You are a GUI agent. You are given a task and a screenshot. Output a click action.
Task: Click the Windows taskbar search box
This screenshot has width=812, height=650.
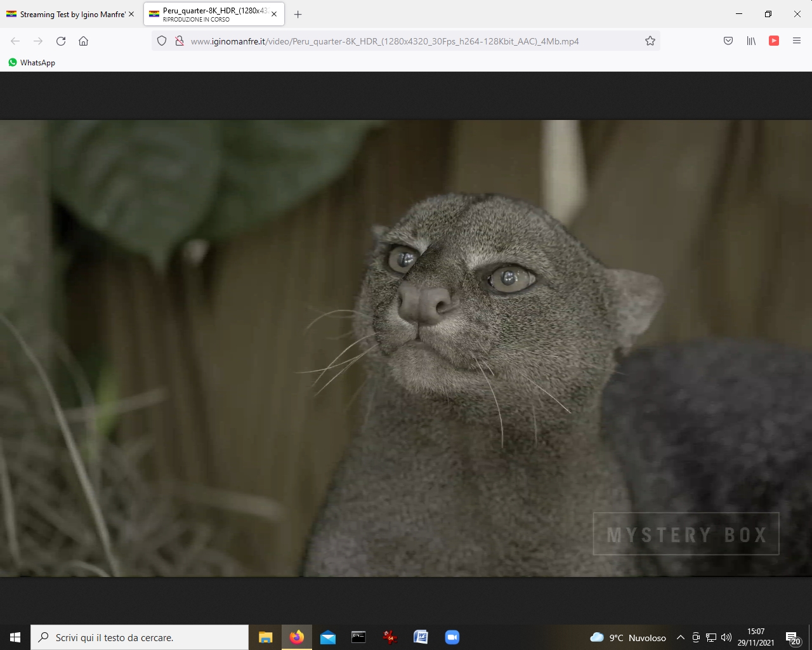coord(140,637)
